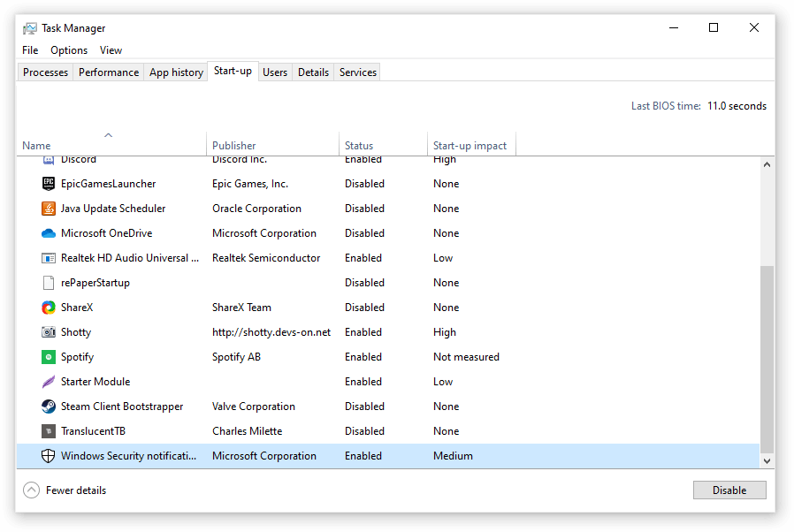Click publisher Realtek Semiconductor
794x532 pixels.
pos(266,258)
